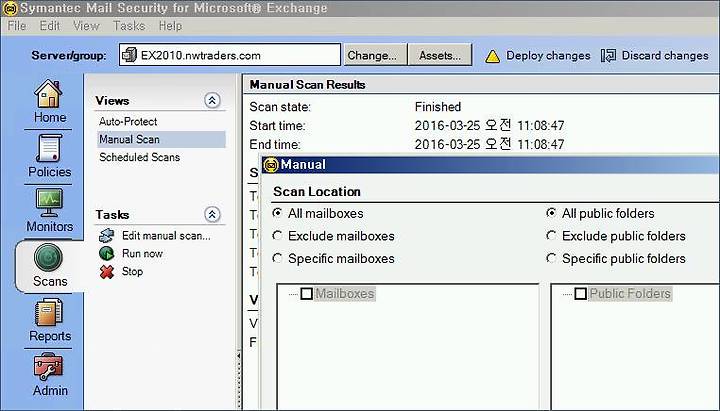Click the Manual dialog title bar
The height and width of the screenshot is (411, 720).
coord(490,164)
